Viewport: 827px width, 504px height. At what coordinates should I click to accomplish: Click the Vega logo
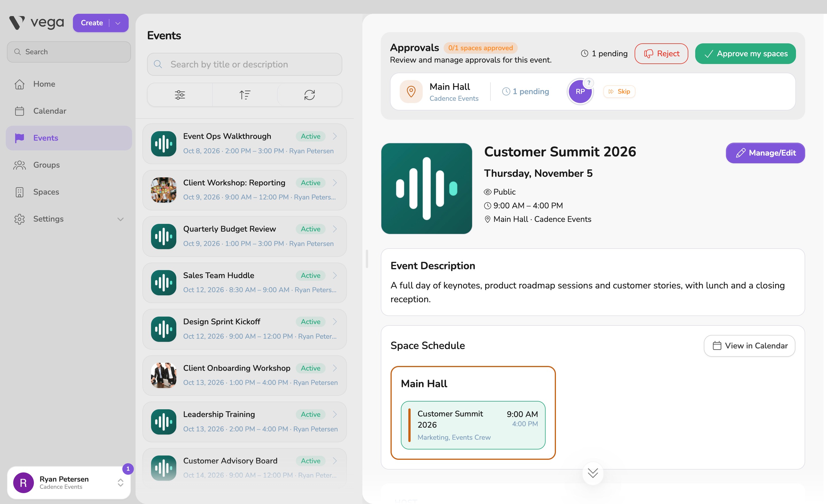coord(36,23)
